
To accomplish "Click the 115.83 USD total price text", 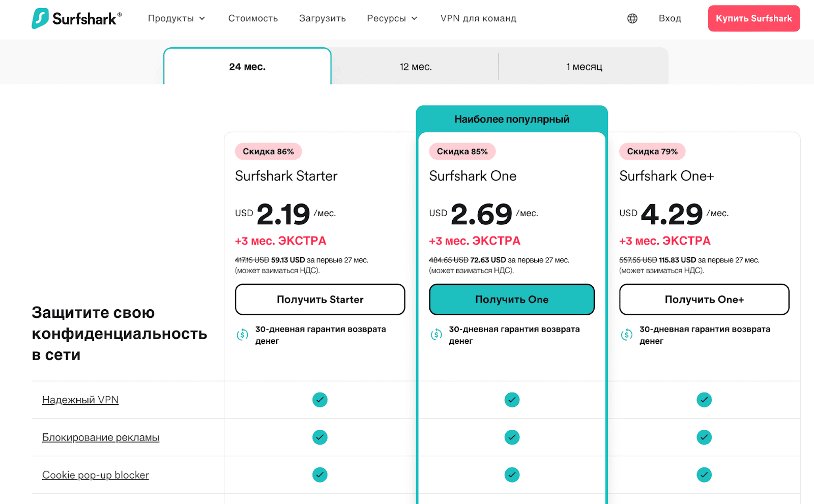I will point(678,260).
